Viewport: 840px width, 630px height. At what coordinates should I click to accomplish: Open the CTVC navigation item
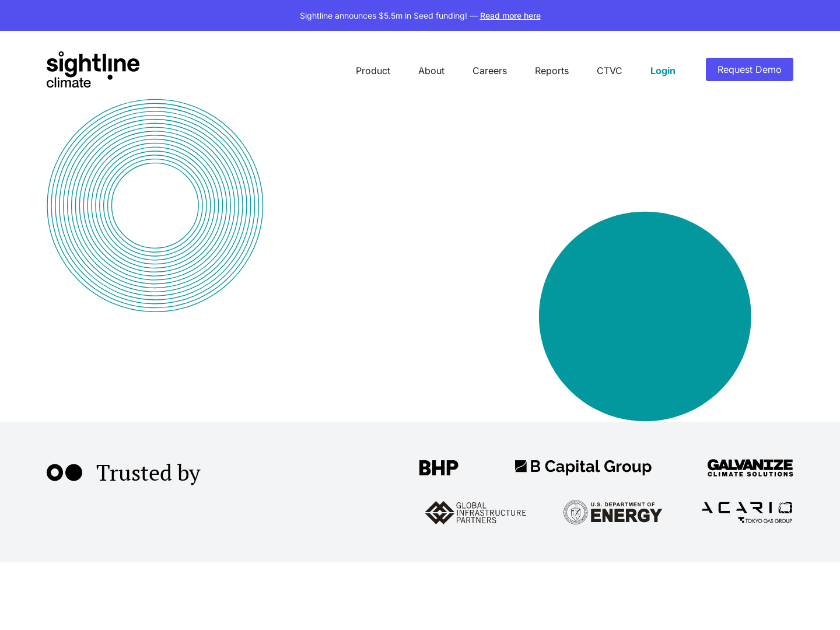609,71
